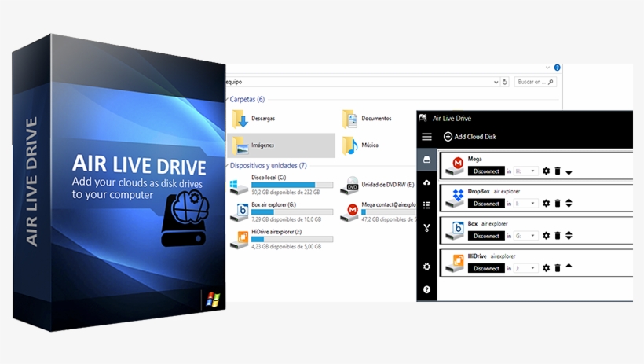Click the Air Live Drive title bar icon

(423, 119)
